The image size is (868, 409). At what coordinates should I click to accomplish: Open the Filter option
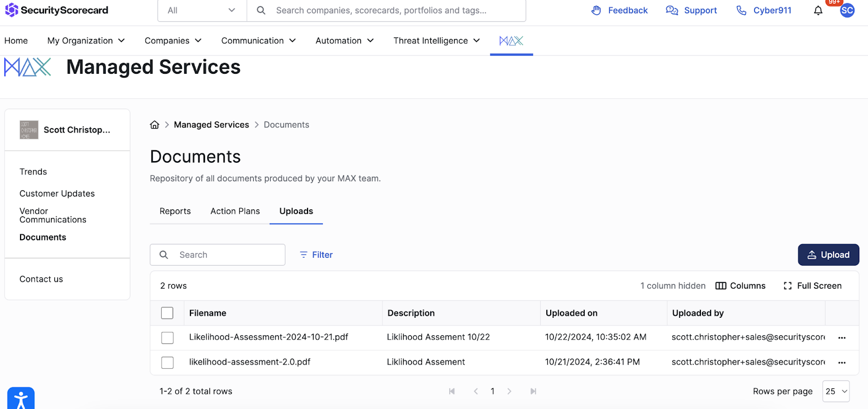pyautogui.click(x=316, y=255)
